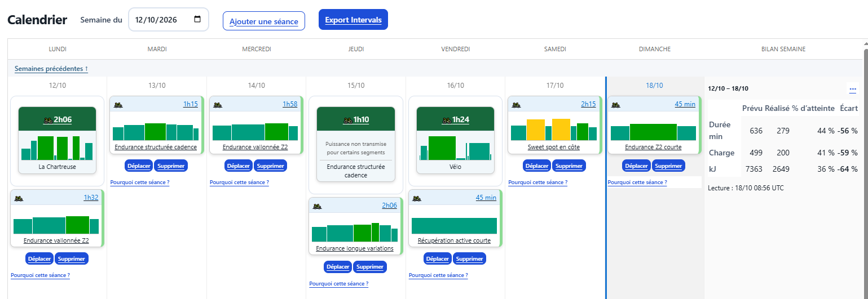Open Semaines précédentes link
Screen dimensions: 868x299
coord(51,69)
